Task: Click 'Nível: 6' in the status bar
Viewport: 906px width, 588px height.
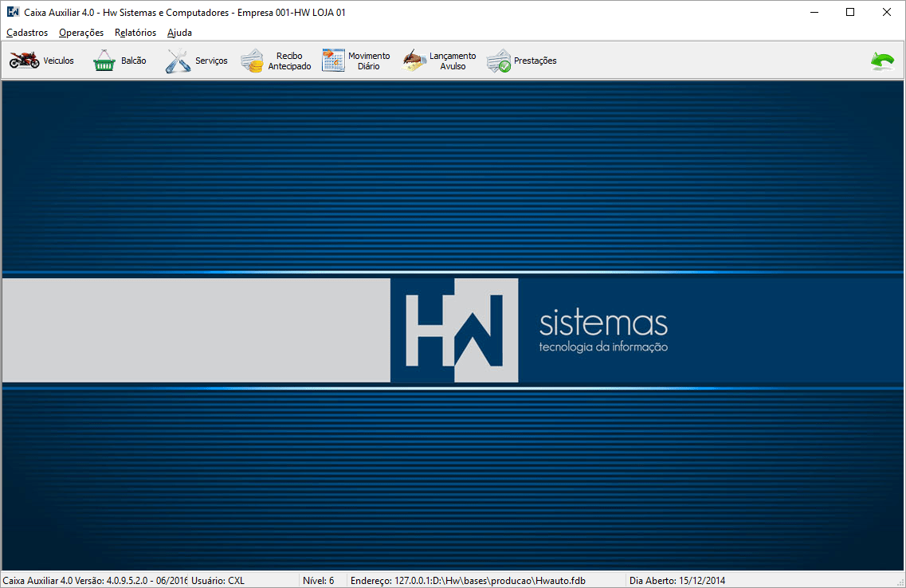Action: 319,581
